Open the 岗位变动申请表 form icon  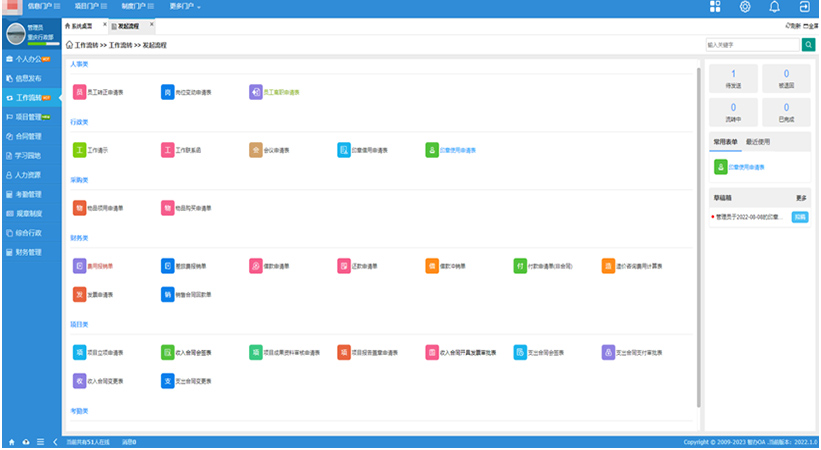pyautogui.click(x=168, y=92)
